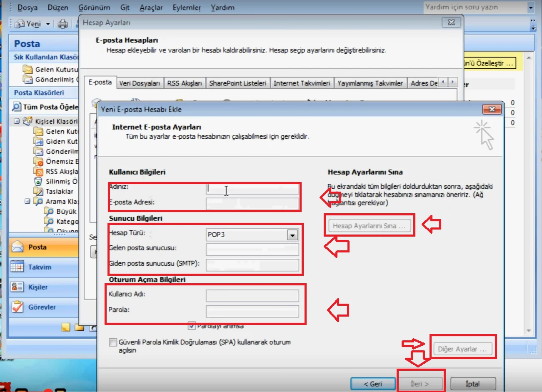Click the Adınız name input field

pos(252,189)
